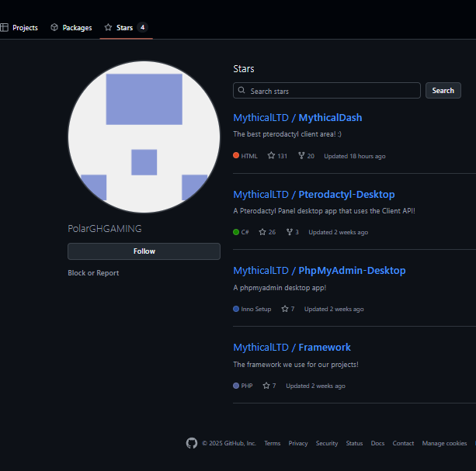Click the Stars section heading
Image resolution: width=476 pixels, height=471 pixels.
coord(244,69)
